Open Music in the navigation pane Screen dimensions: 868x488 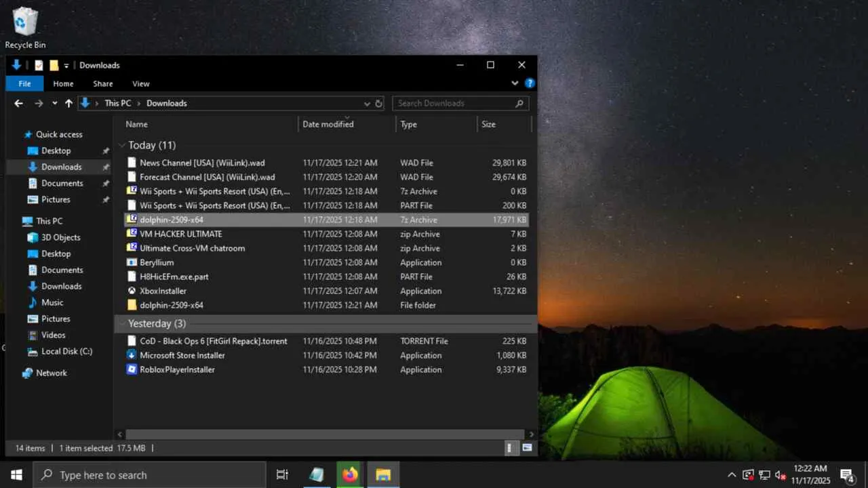click(x=52, y=302)
